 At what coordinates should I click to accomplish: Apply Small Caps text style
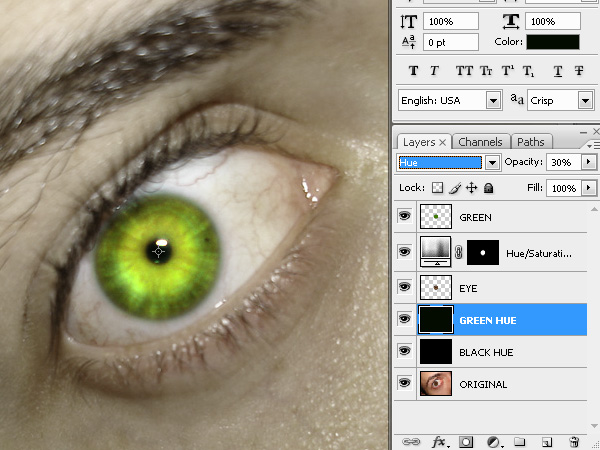[486, 71]
